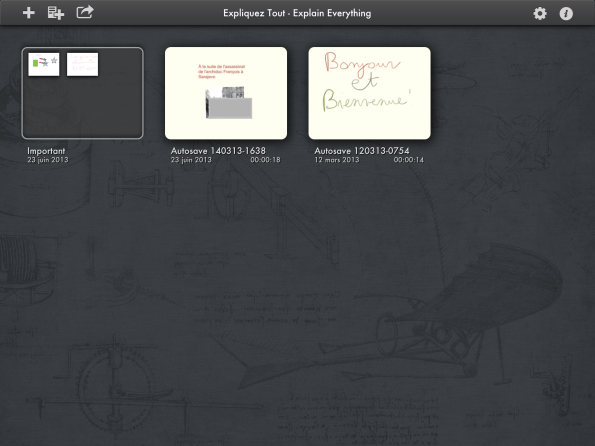Screen dimensions: 595x446
Task: Click the Important folder name label
Action: (x=46, y=151)
